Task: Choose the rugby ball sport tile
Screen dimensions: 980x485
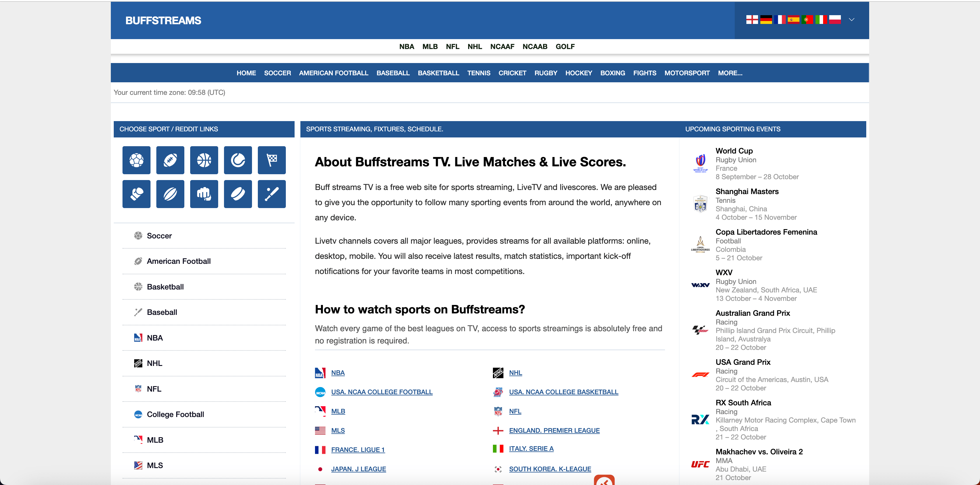Action: (x=170, y=194)
